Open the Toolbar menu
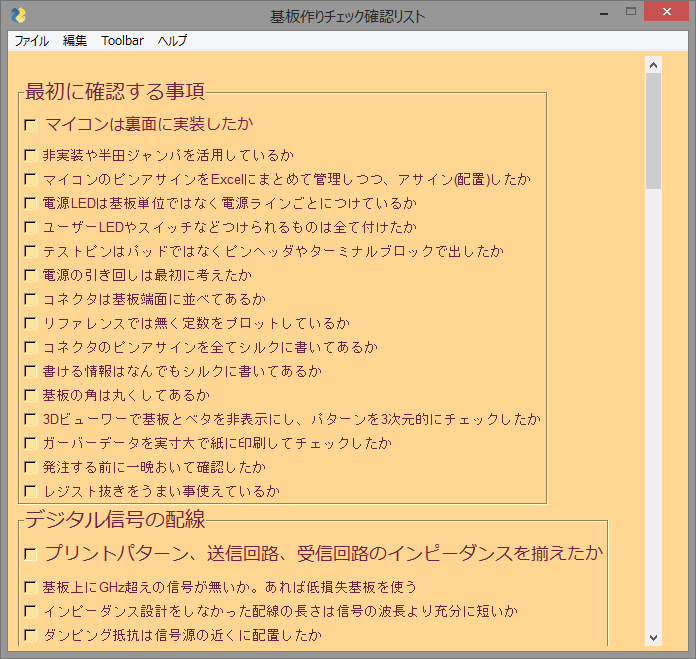696x659 pixels. (123, 41)
